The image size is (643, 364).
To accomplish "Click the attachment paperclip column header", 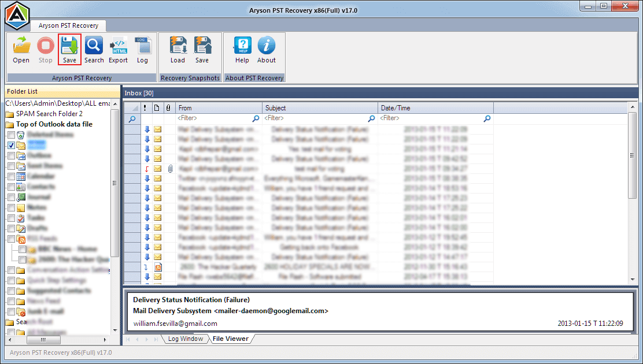I will pyautogui.click(x=168, y=108).
